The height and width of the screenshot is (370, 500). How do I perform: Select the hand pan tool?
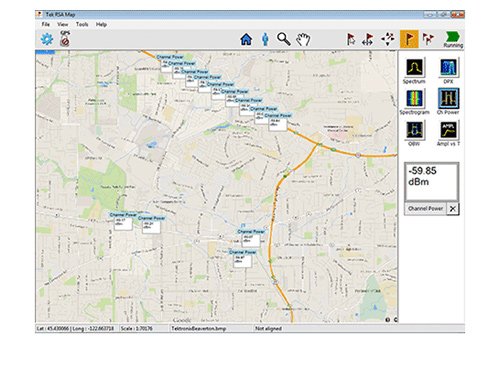pyautogui.click(x=303, y=39)
